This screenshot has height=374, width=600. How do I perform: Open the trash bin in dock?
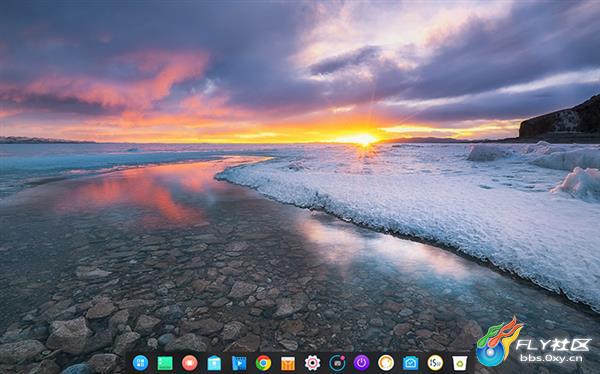click(x=460, y=363)
